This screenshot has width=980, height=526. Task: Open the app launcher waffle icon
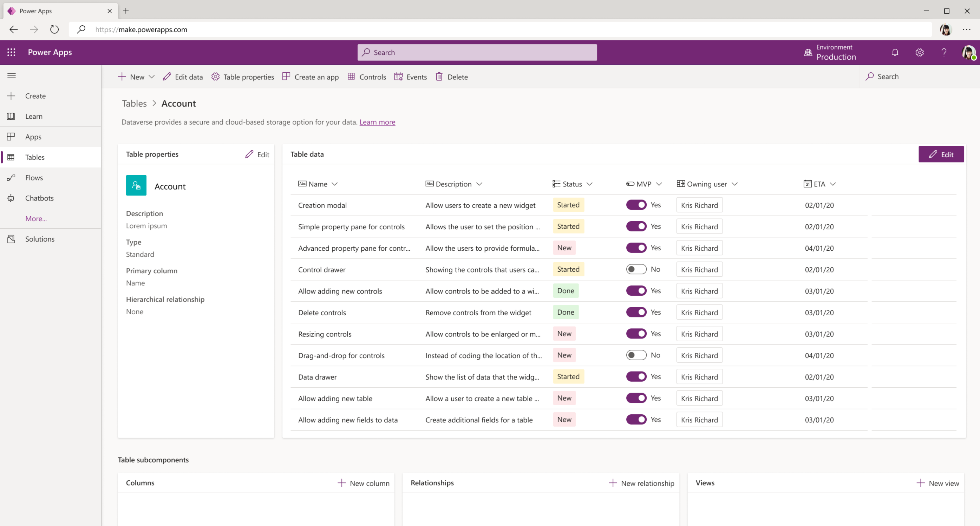[x=11, y=52]
